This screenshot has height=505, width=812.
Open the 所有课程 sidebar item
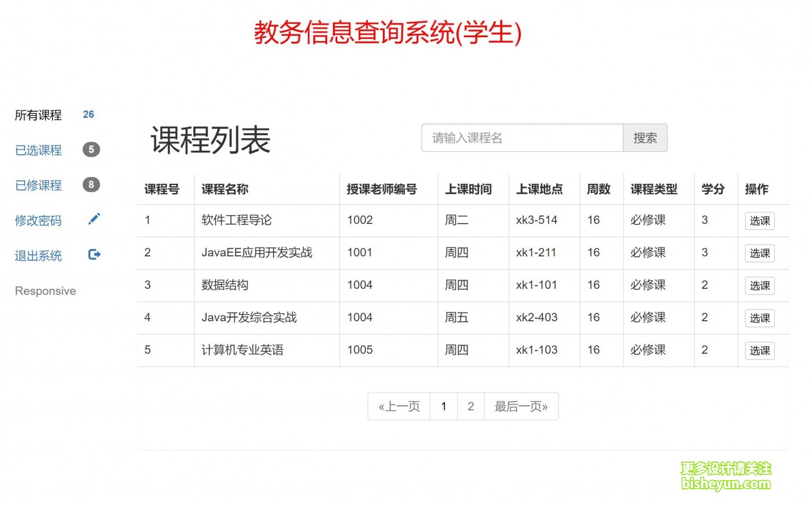pyautogui.click(x=38, y=115)
